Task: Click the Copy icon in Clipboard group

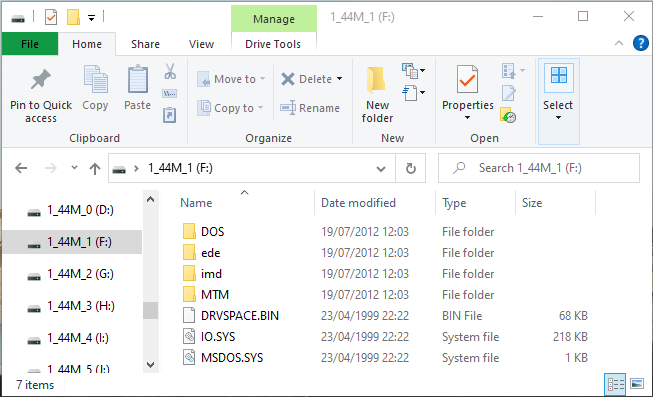Action: click(x=95, y=79)
